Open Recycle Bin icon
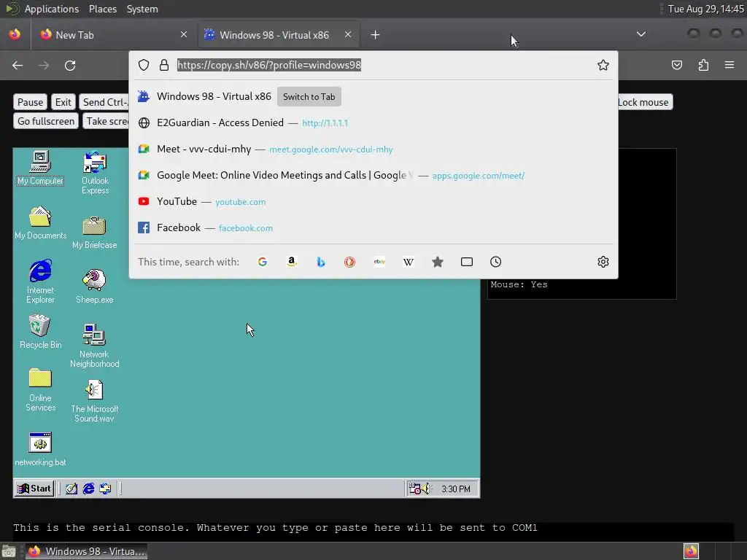Screen dimensions: 747x560 [41, 332]
